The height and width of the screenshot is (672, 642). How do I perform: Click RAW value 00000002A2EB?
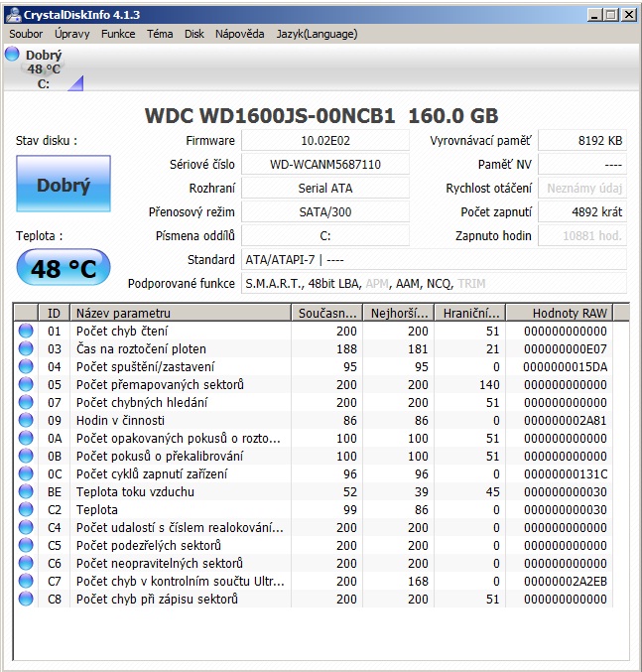coord(566,581)
